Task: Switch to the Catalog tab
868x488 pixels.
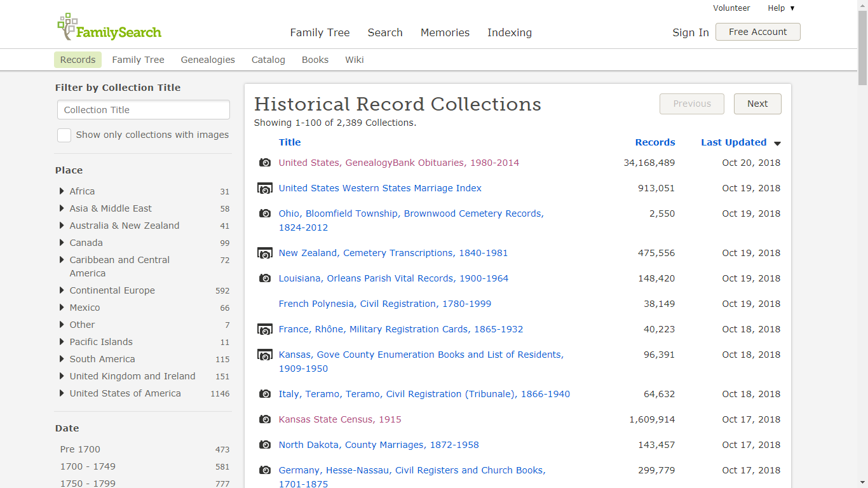Action: (268, 60)
